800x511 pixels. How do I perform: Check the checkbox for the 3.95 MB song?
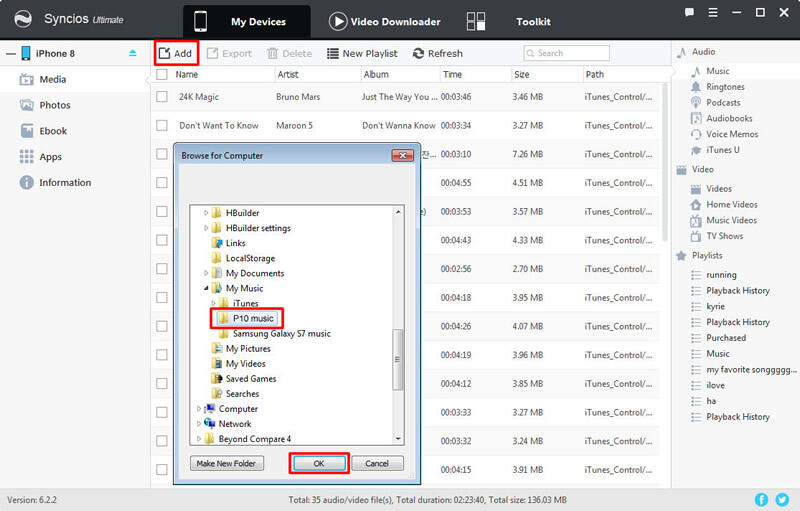162,297
